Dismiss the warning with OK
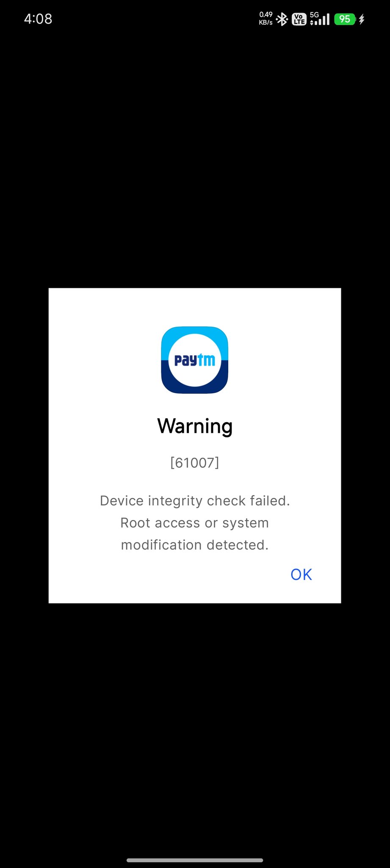 click(301, 574)
